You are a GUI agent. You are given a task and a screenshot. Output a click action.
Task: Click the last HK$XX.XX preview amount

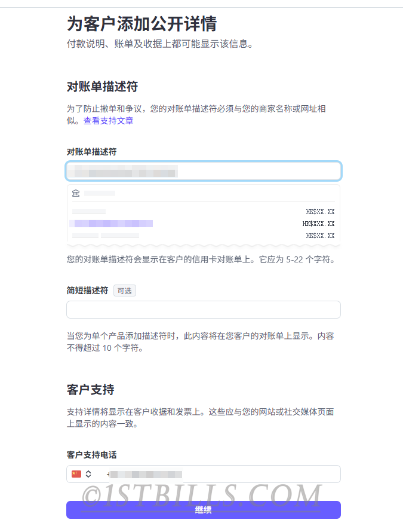point(320,236)
